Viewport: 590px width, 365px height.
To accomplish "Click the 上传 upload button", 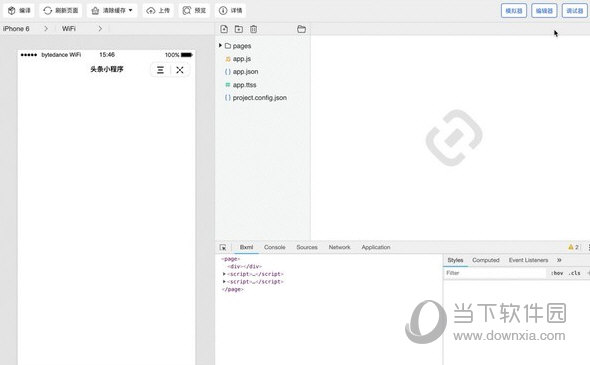I will point(158,11).
